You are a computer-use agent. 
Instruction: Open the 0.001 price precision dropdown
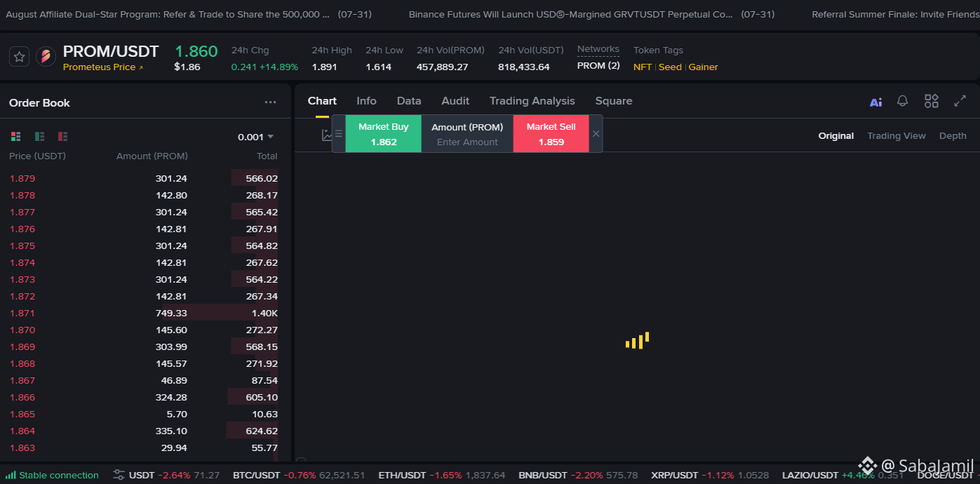(x=255, y=137)
